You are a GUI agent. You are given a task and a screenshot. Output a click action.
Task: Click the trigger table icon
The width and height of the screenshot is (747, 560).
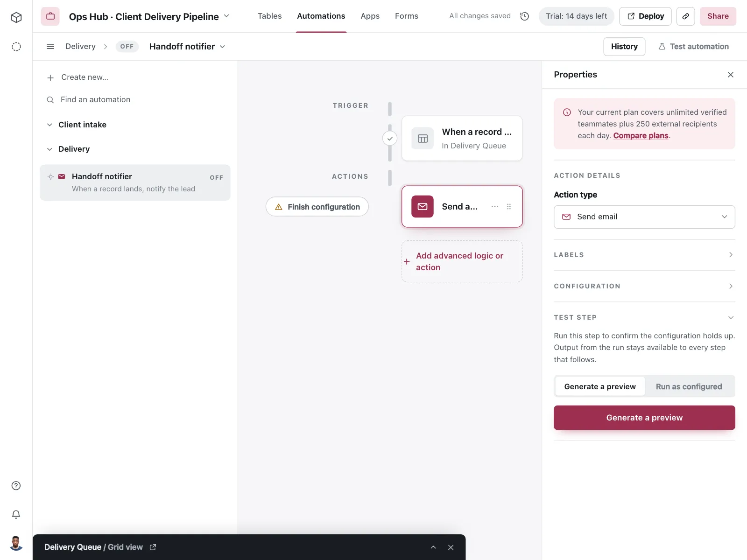pyautogui.click(x=423, y=139)
